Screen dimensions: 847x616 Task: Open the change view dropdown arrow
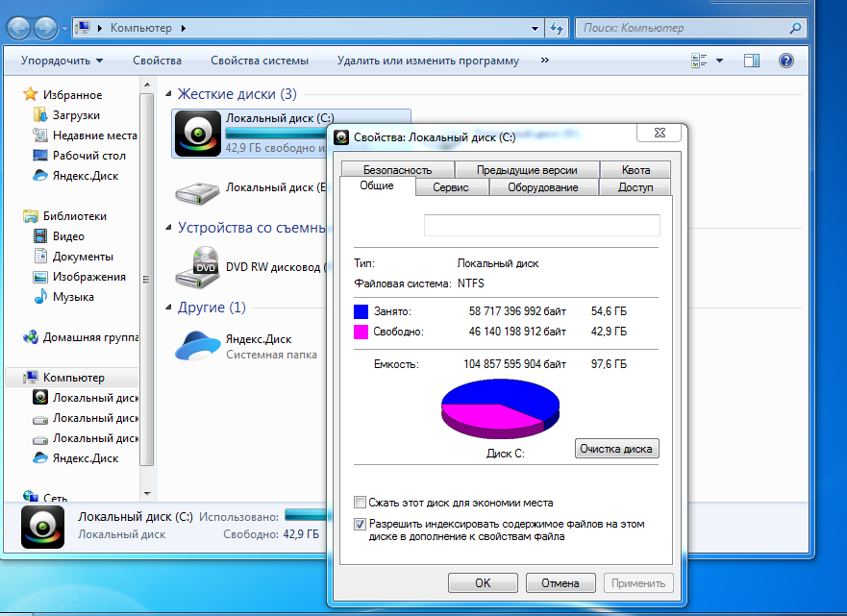720,61
